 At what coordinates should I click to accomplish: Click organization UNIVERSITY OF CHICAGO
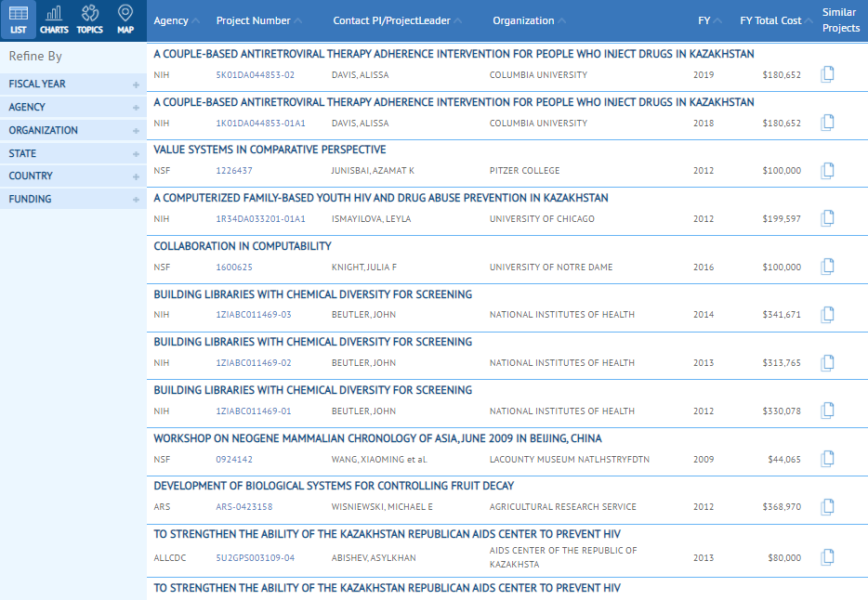tap(542, 219)
